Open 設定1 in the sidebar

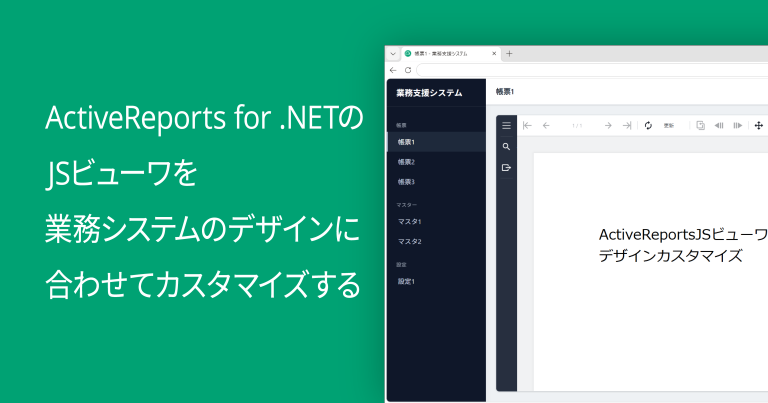[x=436, y=282]
